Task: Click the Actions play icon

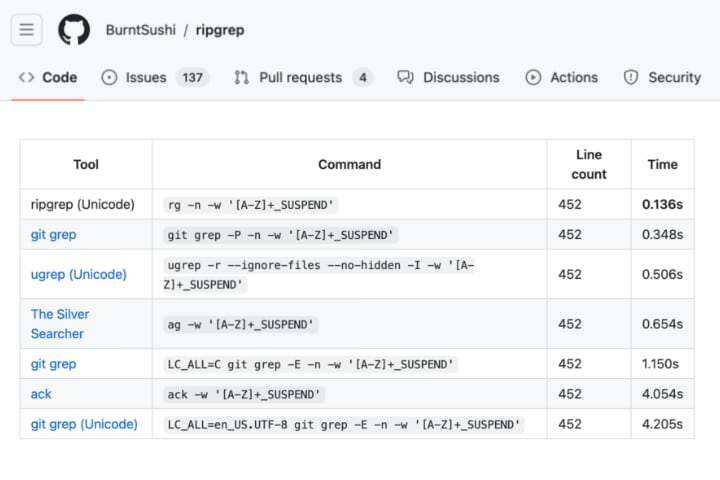Action: 533,77
